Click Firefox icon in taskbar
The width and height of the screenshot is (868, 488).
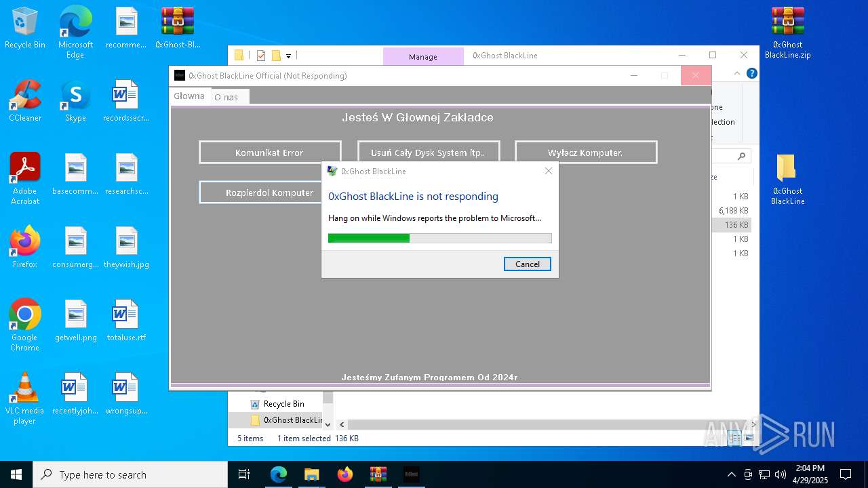344,474
